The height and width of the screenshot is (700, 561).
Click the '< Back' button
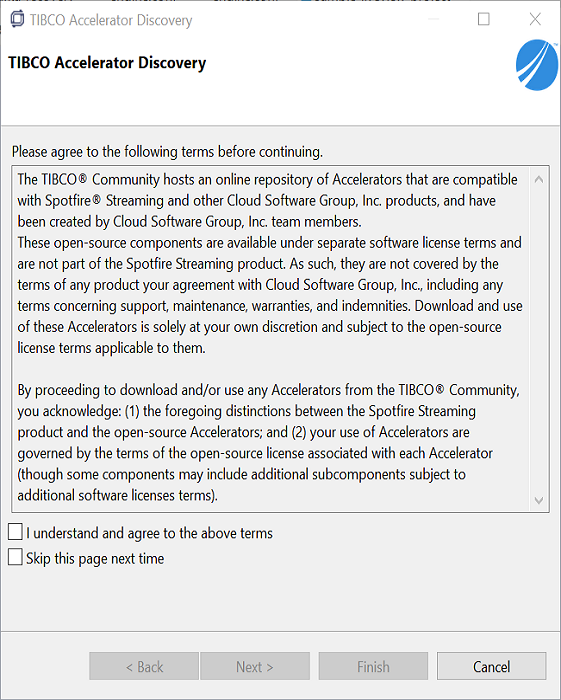point(144,667)
